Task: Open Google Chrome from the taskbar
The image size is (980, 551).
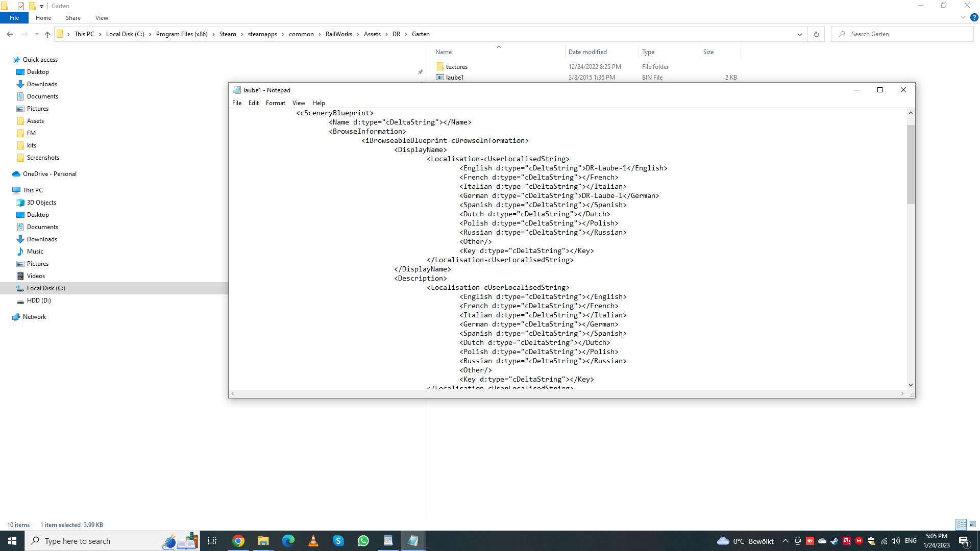Action: click(238, 541)
